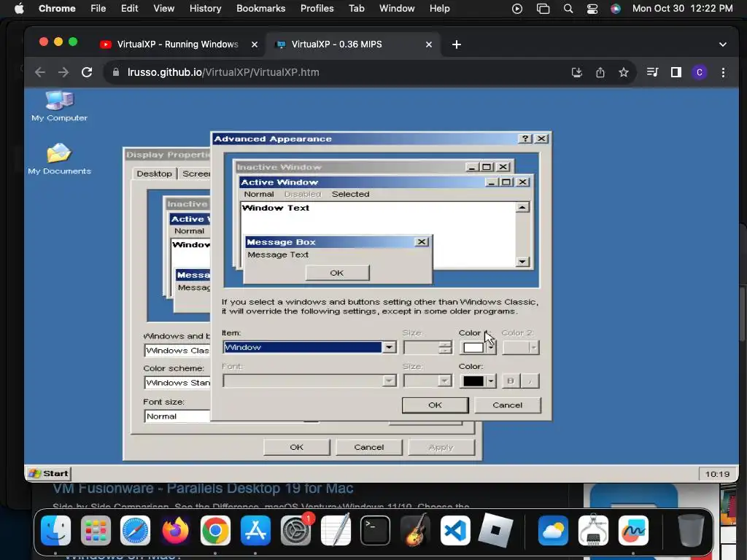Open Chrome three-dot menu
Viewport: 747px width, 560px height.
click(723, 72)
